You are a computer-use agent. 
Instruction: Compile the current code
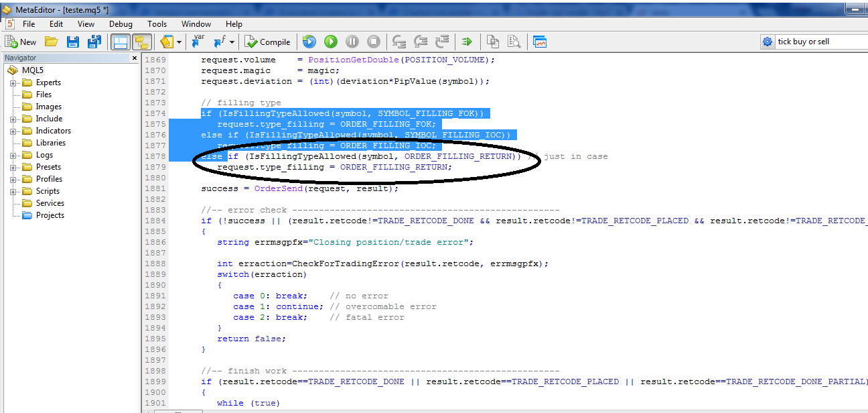[267, 42]
